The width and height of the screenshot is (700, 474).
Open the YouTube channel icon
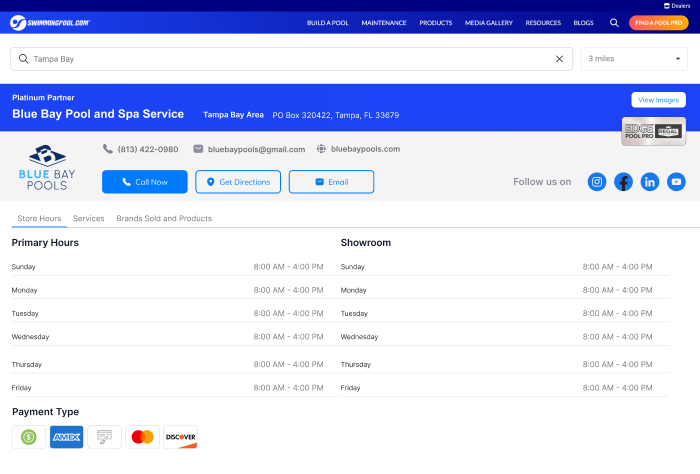(676, 182)
